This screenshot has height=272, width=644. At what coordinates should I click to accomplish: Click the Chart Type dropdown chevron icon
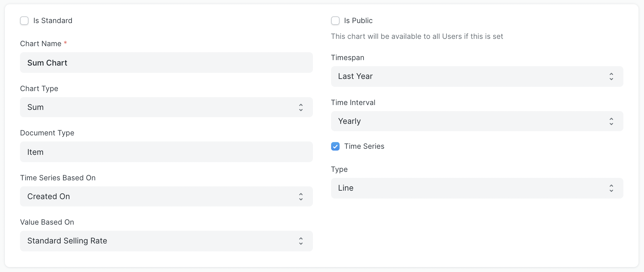click(x=301, y=107)
